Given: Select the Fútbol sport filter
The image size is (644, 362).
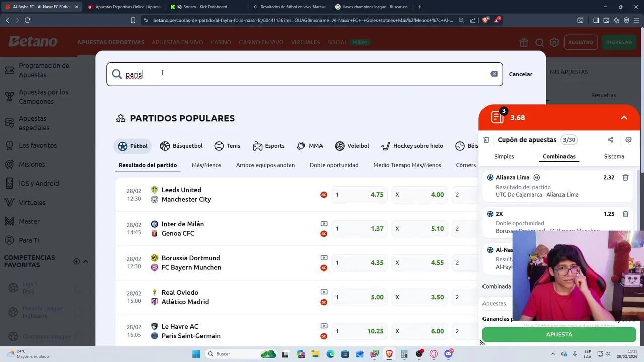Looking at the screenshot, I should tap(133, 146).
